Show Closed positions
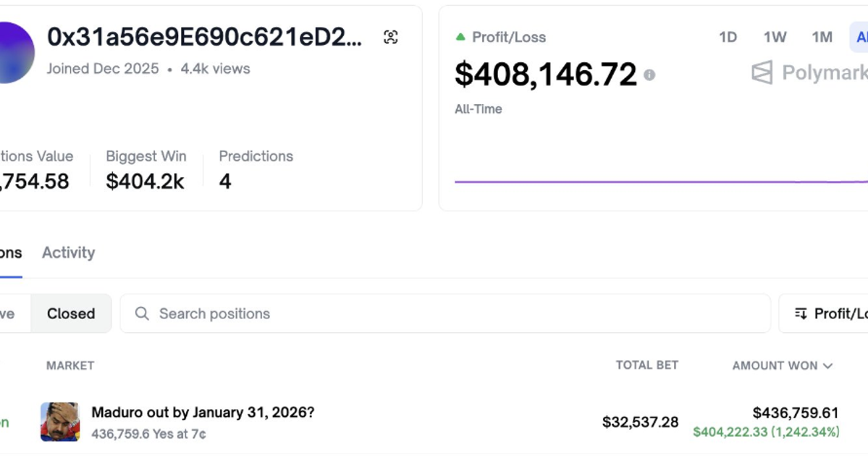This screenshot has width=868, height=456. [x=71, y=313]
